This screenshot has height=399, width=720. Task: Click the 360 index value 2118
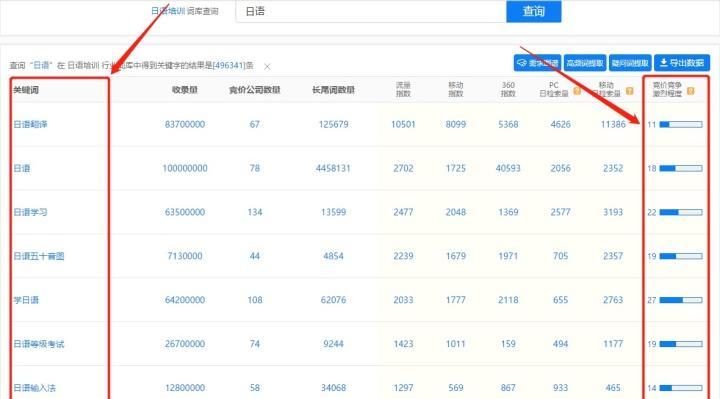(x=508, y=300)
